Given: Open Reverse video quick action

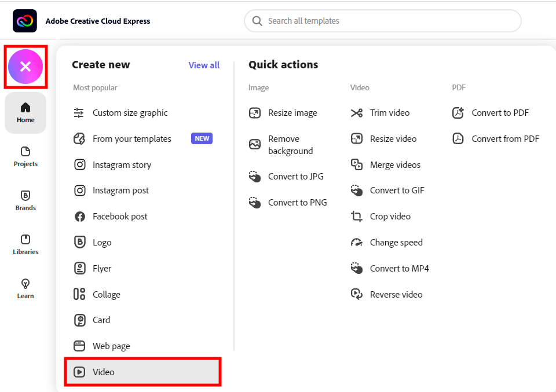Looking at the screenshot, I should tap(396, 294).
